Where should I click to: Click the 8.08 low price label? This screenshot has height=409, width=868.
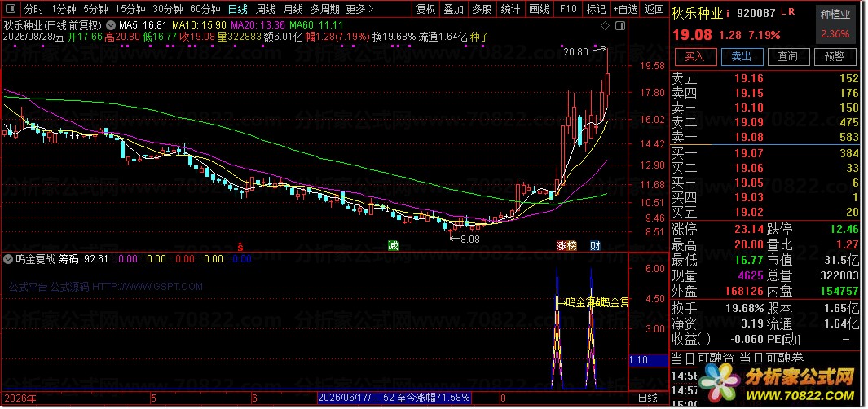(x=470, y=239)
